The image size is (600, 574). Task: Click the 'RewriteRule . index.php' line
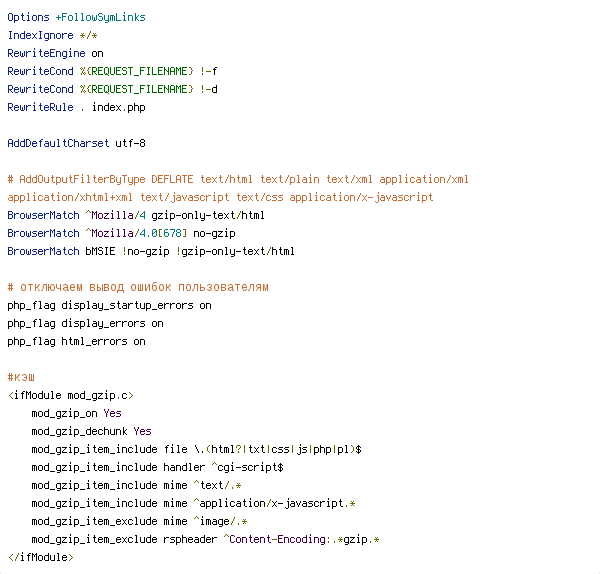coord(77,108)
